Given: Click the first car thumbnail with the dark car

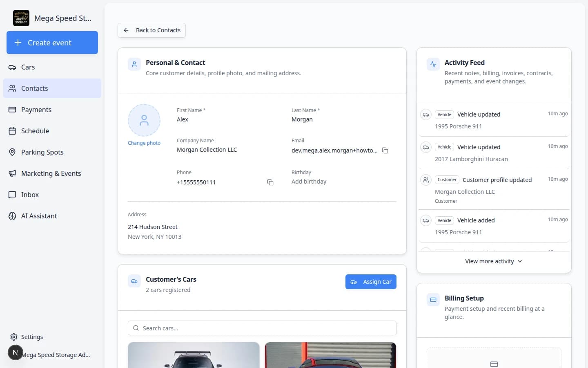Looking at the screenshot, I should [194, 355].
